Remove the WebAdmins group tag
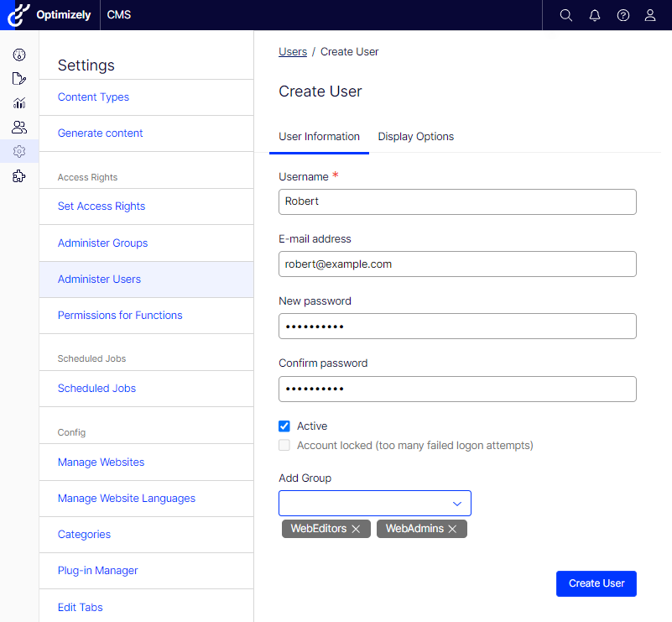 (x=452, y=529)
